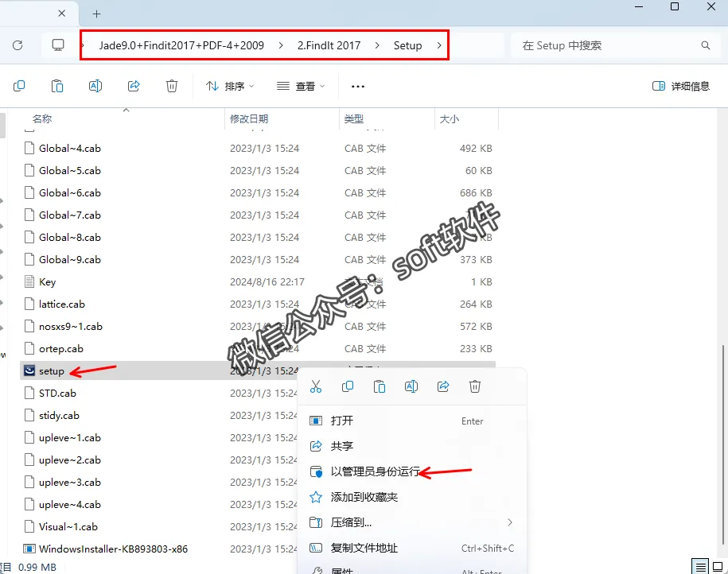The width and height of the screenshot is (728, 574).
Task: Choose Run as administrator in context menu
Action: (411, 471)
